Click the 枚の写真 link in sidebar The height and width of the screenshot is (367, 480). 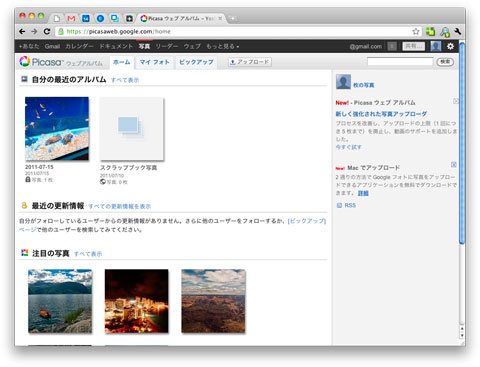[364, 85]
